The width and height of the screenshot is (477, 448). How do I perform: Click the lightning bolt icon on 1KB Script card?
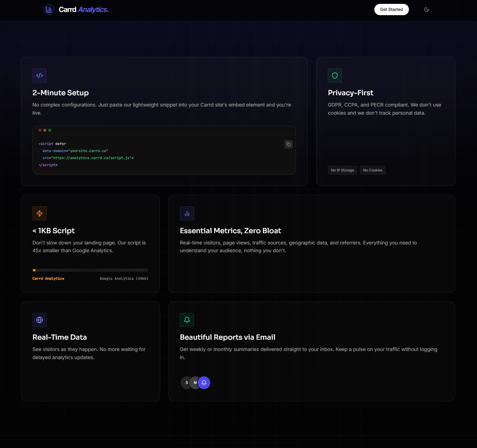tap(39, 213)
